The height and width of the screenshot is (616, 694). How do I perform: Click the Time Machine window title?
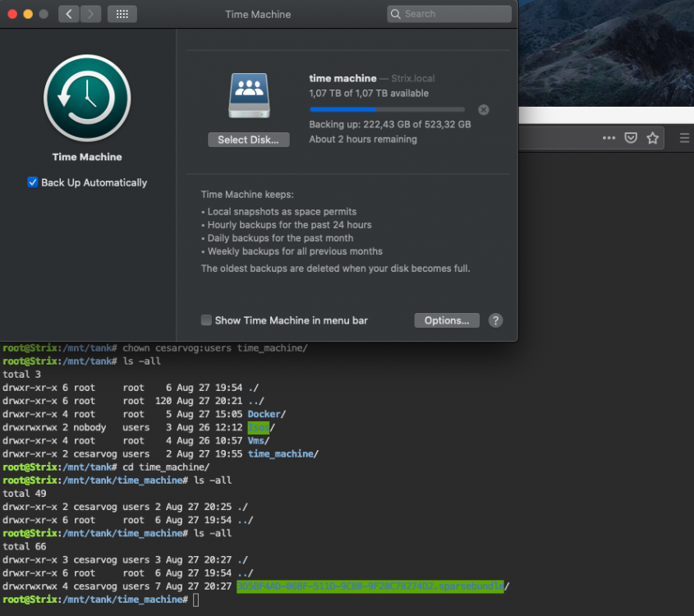point(258,14)
